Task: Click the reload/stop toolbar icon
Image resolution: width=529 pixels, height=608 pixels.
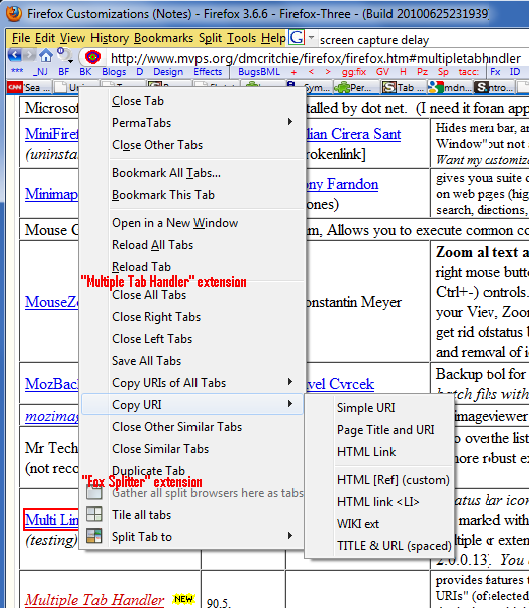Action: coord(63,55)
